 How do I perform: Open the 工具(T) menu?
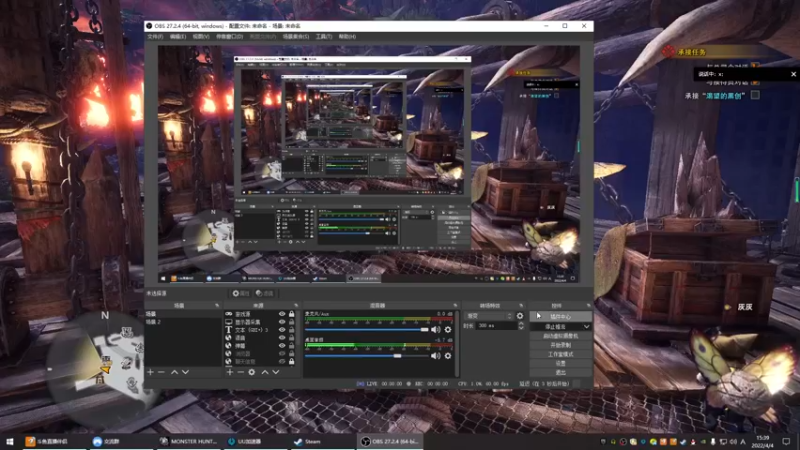coord(323,37)
